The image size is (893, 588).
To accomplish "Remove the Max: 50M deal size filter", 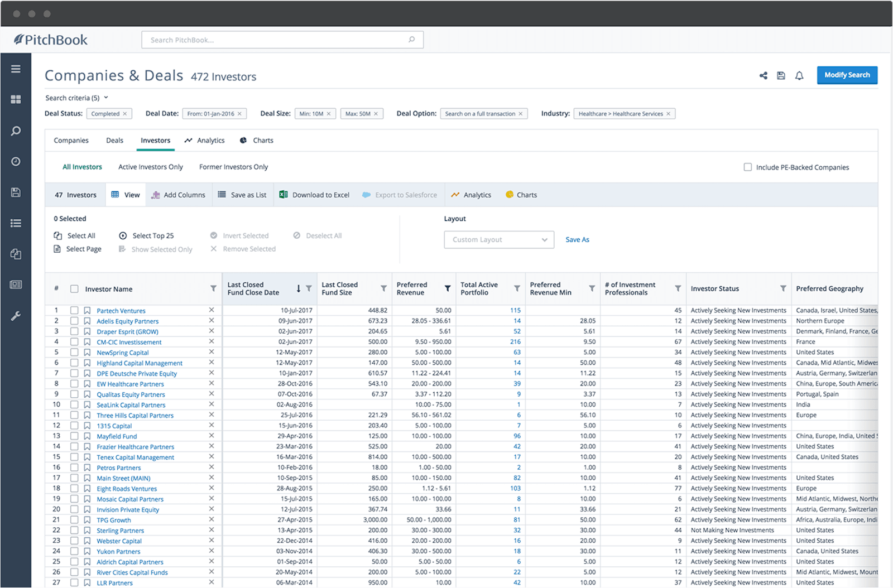I will coord(376,114).
